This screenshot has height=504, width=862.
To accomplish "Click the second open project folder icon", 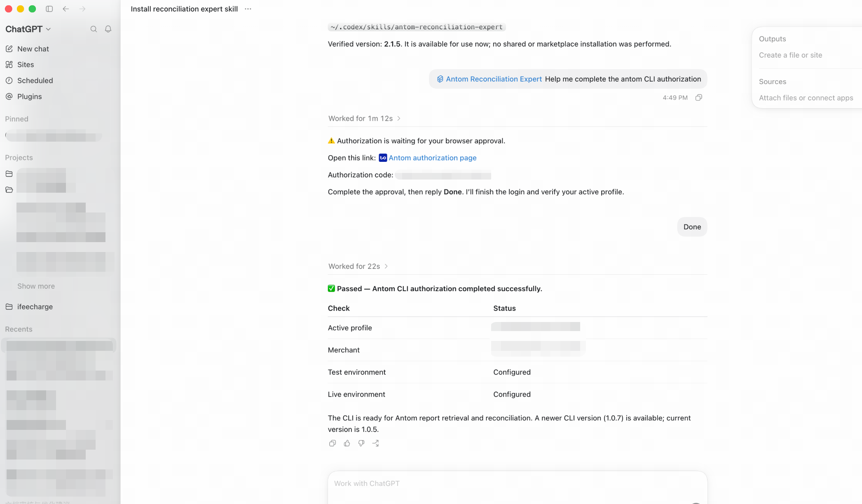I will 9,190.
